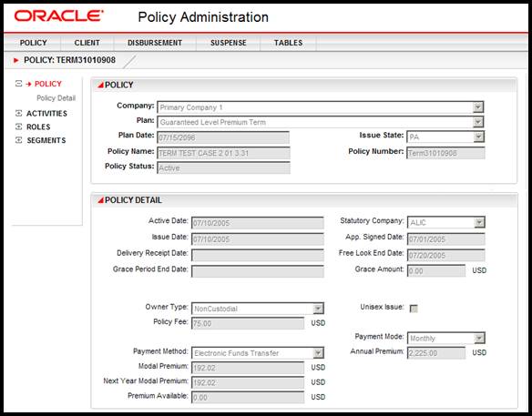Click the POLICY DETAIL section heading
This screenshot has width=532, height=416.
coord(133,200)
